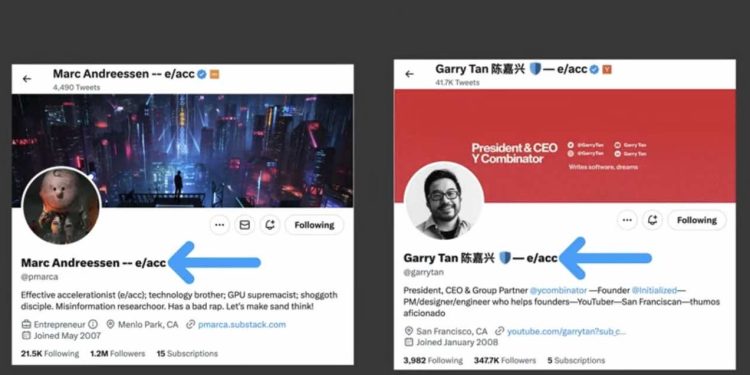The height and width of the screenshot is (375, 750).
Task: View Garry Tan's 347.7K Followers
Action: (505, 360)
